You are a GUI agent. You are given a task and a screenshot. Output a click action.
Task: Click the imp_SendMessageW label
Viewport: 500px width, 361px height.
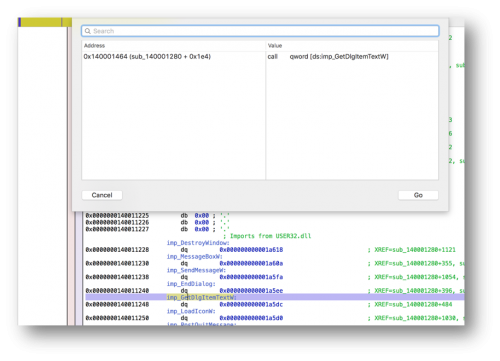tap(196, 270)
